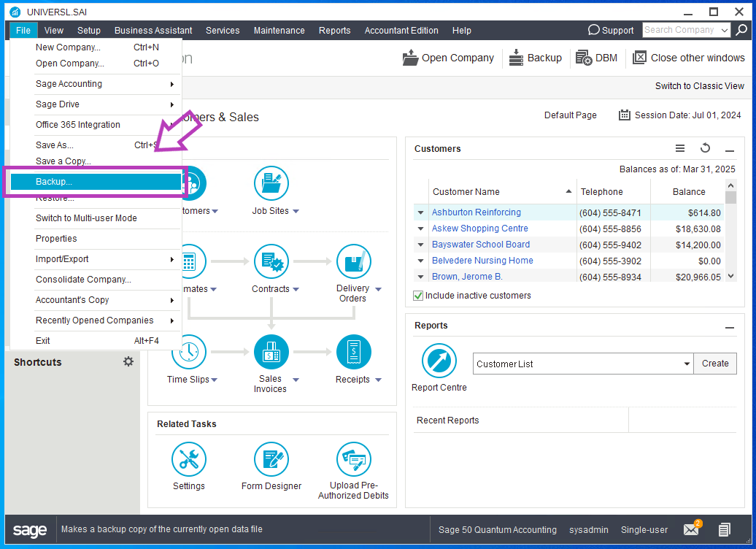
Task: Refresh the Customers panel
Action: coord(706,147)
